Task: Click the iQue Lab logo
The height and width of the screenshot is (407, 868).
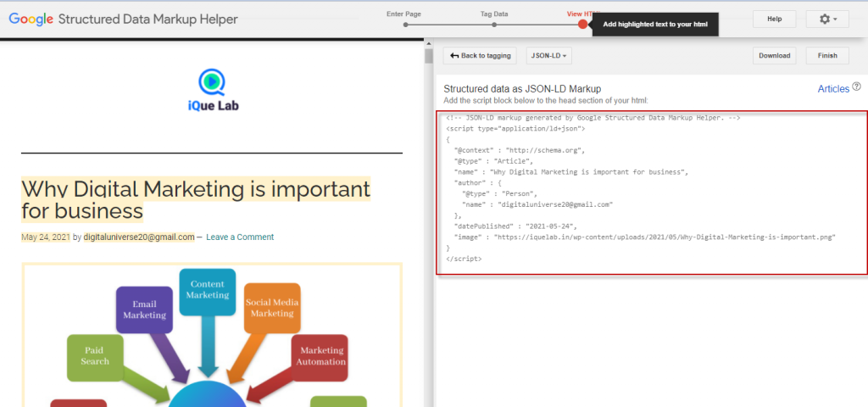Action: (212, 90)
